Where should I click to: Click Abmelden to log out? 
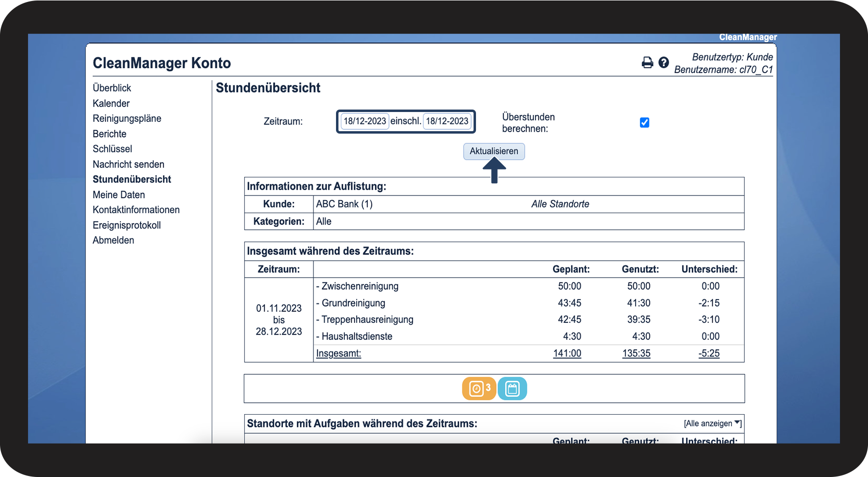(113, 240)
